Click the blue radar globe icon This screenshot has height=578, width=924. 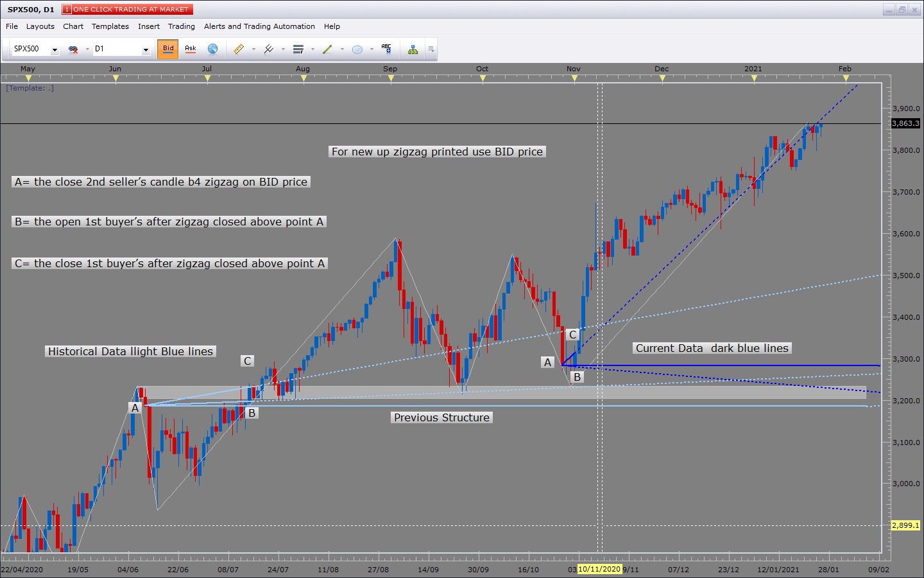click(213, 49)
